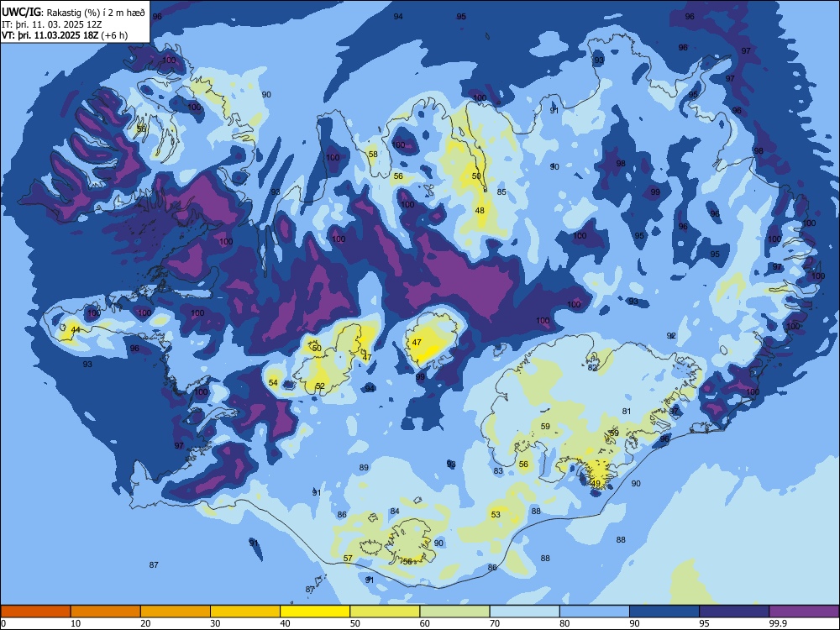Screen dimensions: 840x630
Task: Select the "83" humidity value on the map
Action: [x=498, y=471]
